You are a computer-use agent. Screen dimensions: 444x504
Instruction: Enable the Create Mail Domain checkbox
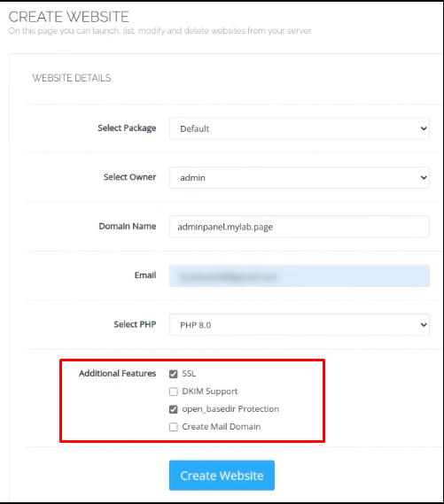click(x=174, y=427)
